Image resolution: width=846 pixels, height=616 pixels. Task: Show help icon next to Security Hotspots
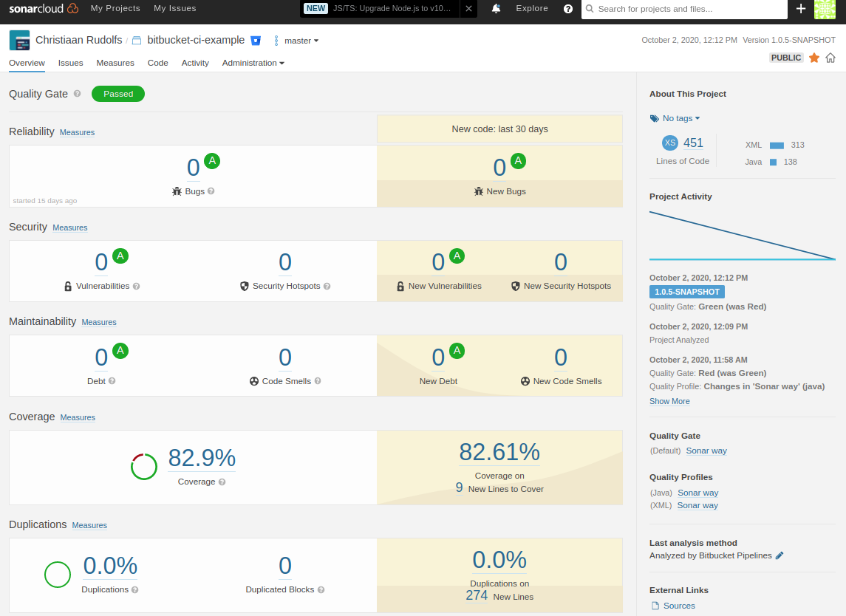coord(327,287)
